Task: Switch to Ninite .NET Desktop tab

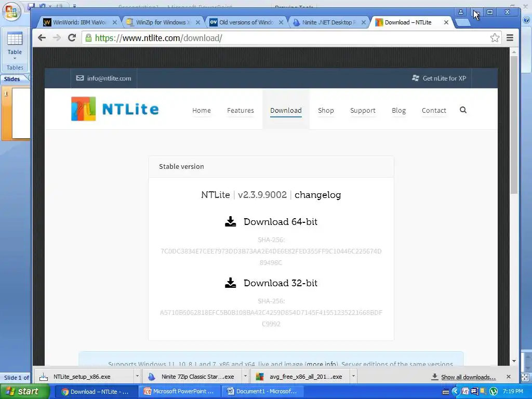Action: [328, 22]
